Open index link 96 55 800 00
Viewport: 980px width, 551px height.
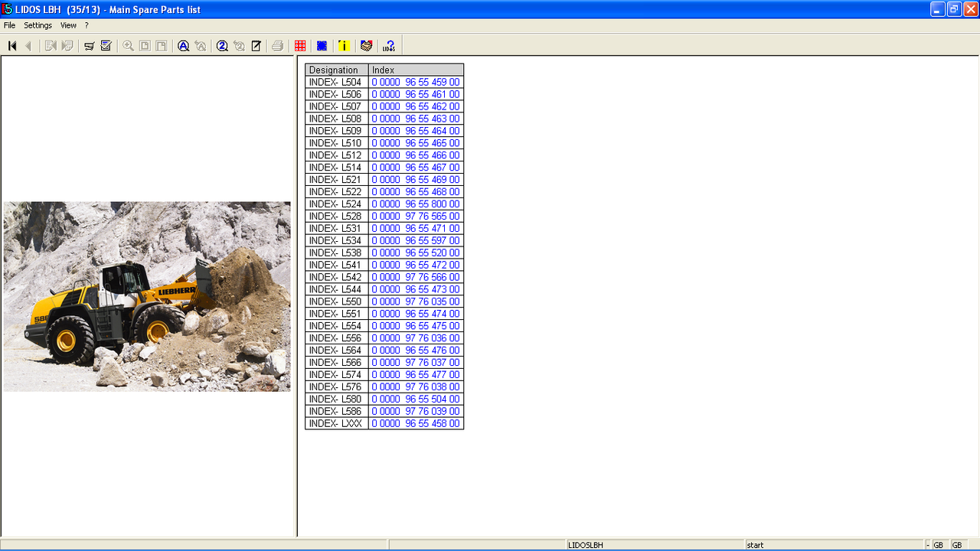[x=416, y=204]
